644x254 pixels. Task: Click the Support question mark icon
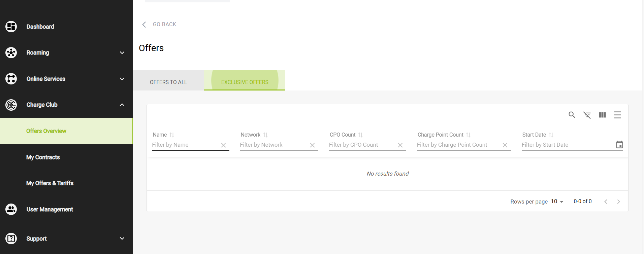click(x=11, y=239)
